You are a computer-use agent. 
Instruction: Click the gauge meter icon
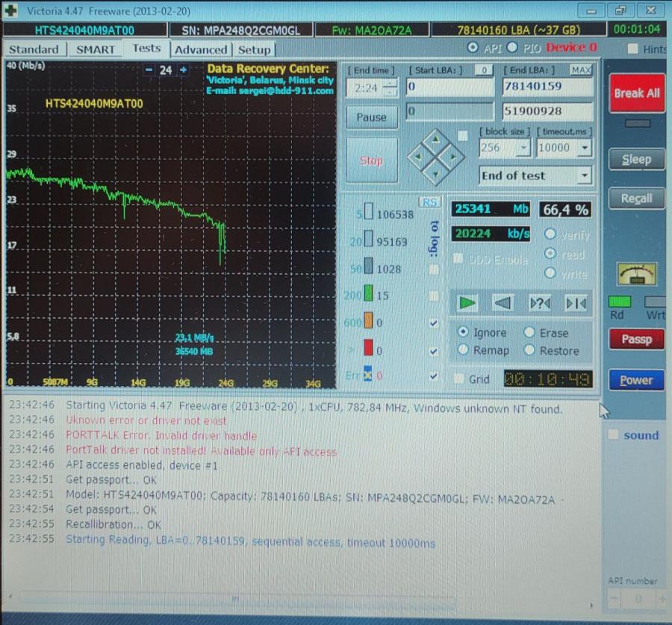point(636,274)
